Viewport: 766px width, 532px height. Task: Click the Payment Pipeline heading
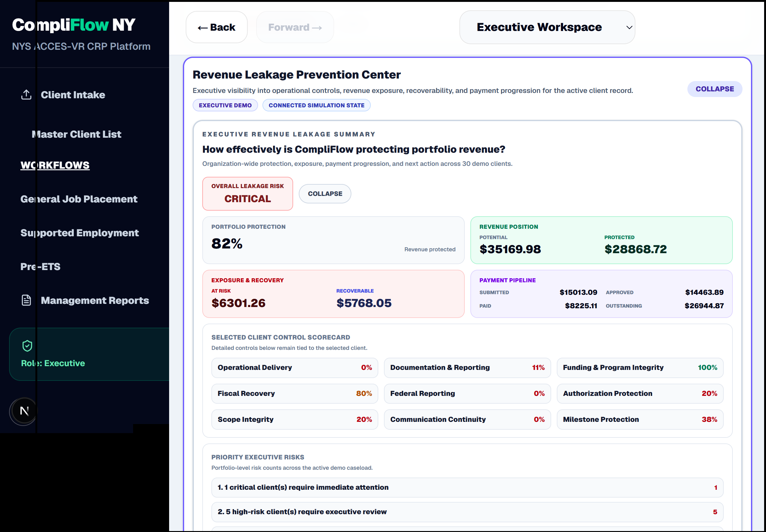(x=507, y=280)
